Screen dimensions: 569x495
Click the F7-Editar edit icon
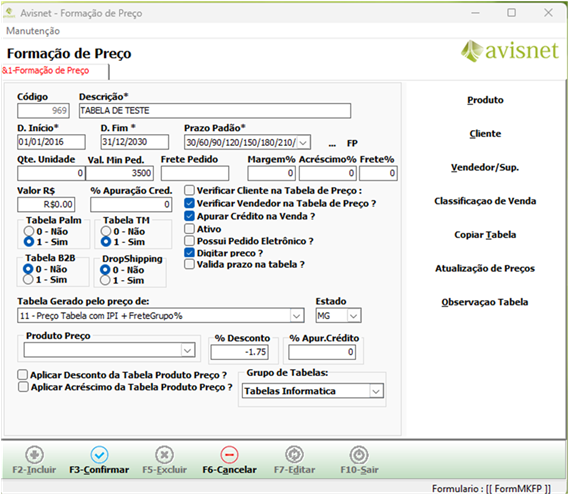[x=294, y=454]
